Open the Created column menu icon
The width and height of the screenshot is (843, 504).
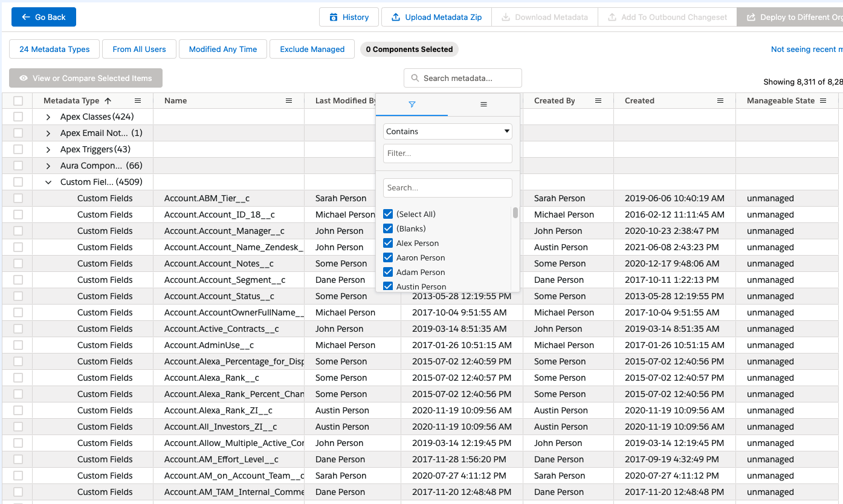720,101
